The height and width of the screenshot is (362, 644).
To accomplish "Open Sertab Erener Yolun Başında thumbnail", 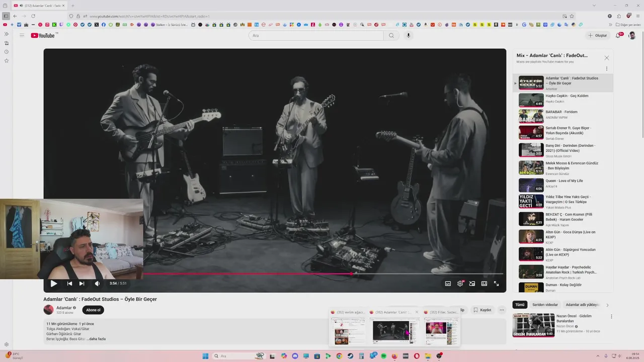I will [531, 132].
